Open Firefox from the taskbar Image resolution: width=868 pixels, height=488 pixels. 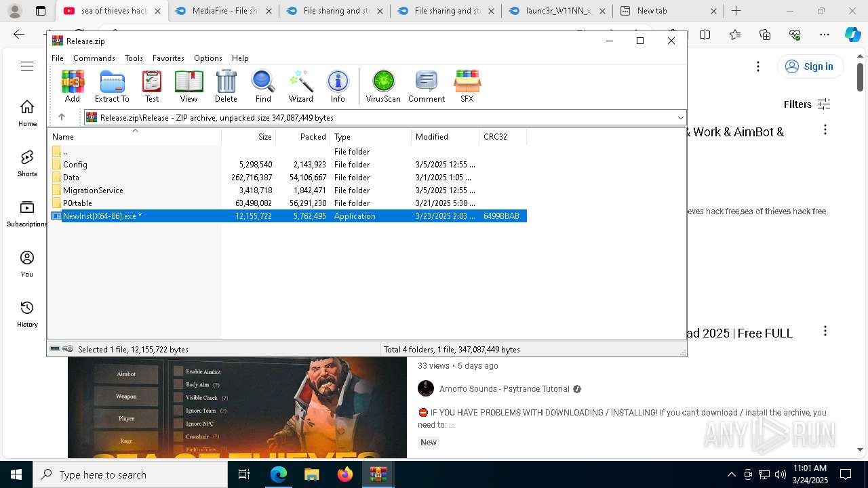pyautogui.click(x=344, y=474)
